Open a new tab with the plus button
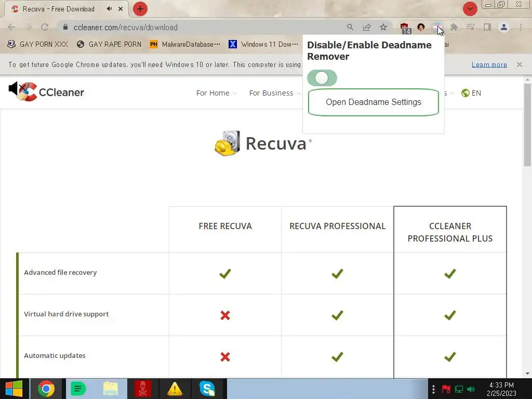This screenshot has width=532, height=399. [x=140, y=9]
